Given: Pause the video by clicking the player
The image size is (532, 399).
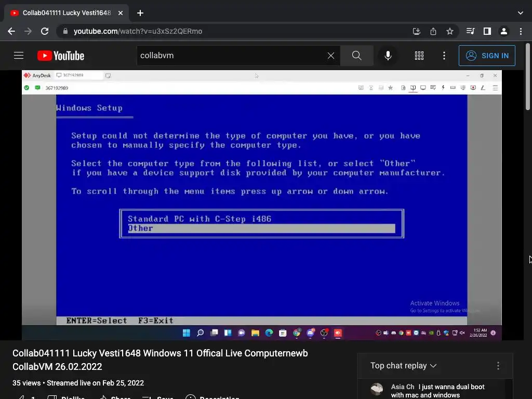Looking at the screenshot, I should pos(262,205).
